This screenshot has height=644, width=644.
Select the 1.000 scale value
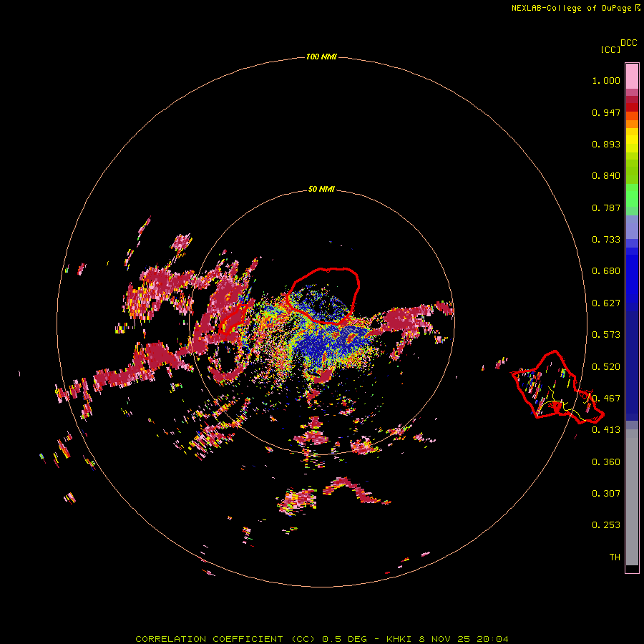606,80
